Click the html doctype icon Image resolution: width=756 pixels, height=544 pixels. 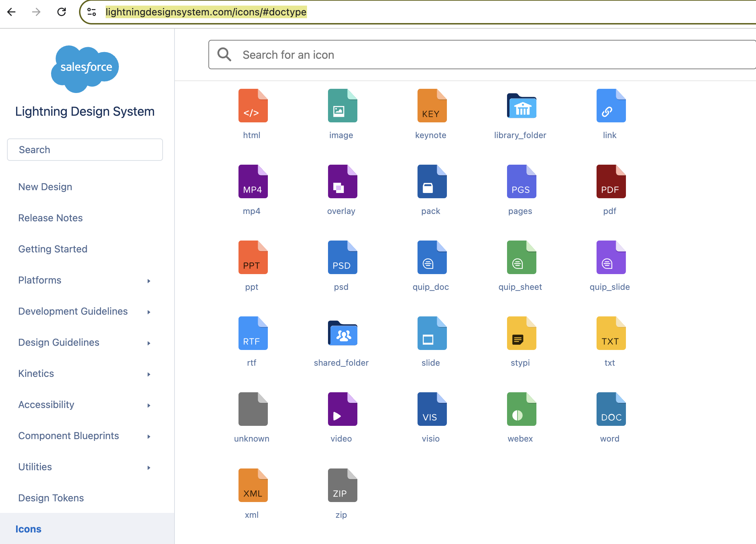(x=252, y=105)
